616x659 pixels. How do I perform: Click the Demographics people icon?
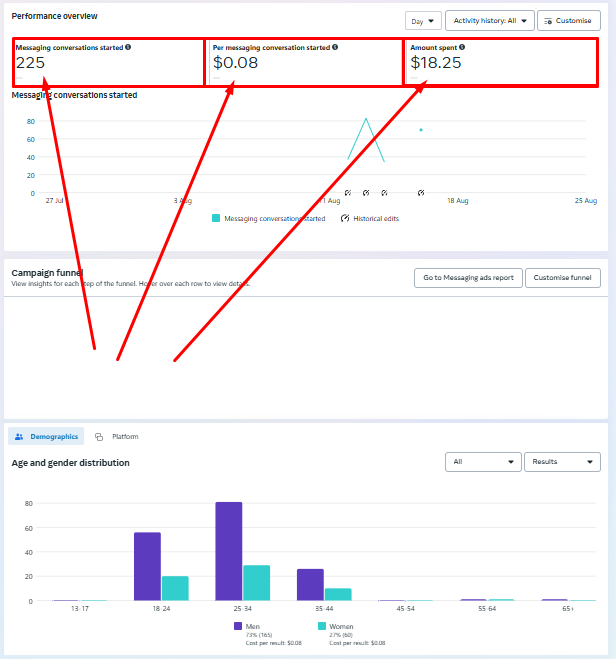pos(19,437)
